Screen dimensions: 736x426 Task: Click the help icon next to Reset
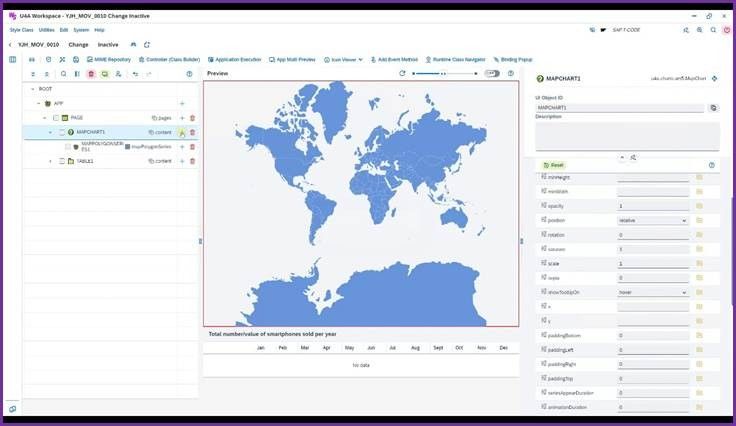pos(712,165)
